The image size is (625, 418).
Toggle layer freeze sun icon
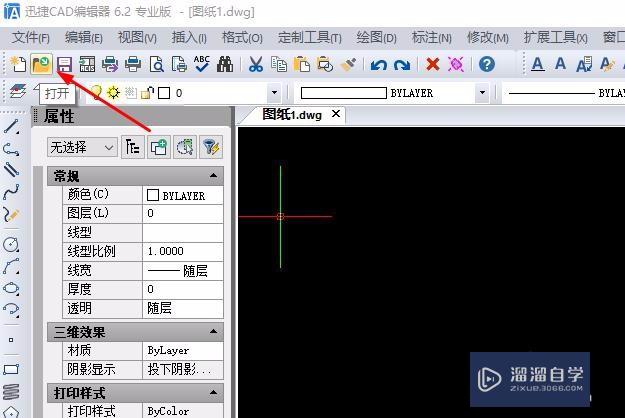(x=114, y=92)
